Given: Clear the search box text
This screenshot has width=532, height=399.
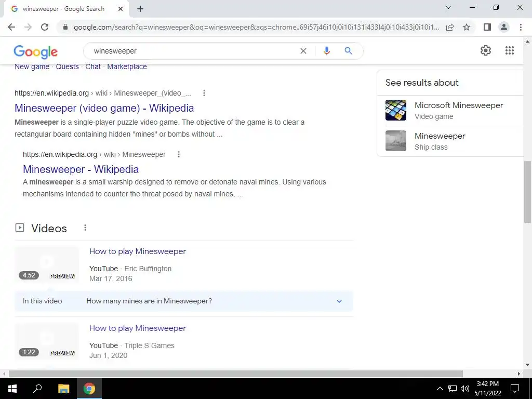Looking at the screenshot, I should point(303,51).
